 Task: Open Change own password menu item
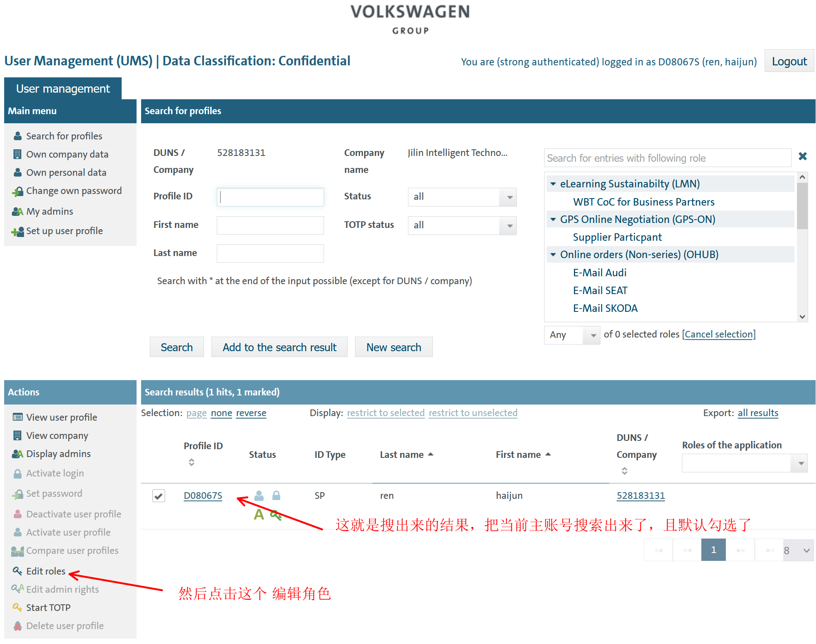tap(74, 191)
